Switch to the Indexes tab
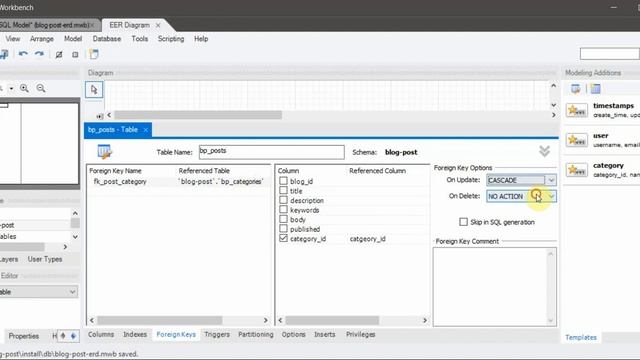The width and height of the screenshot is (640, 360). coord(135,334)
